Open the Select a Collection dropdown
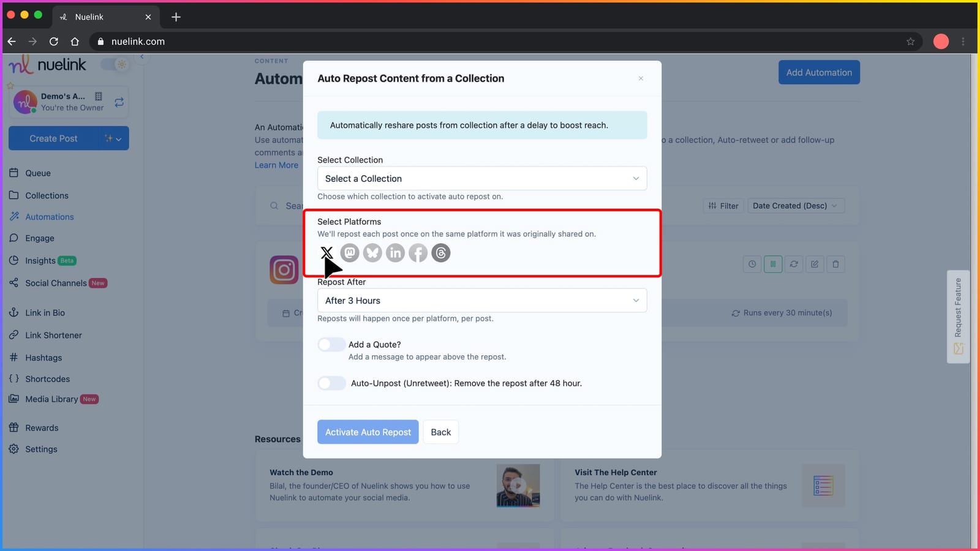Screen dimensions: 980x551 point(481,178)
